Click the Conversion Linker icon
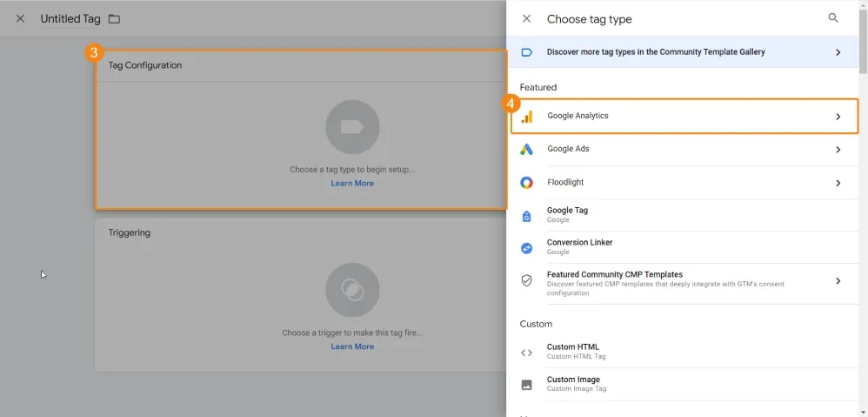Image resolution: width=868 pixels, height=417 pixels. [x=526, y=248]
